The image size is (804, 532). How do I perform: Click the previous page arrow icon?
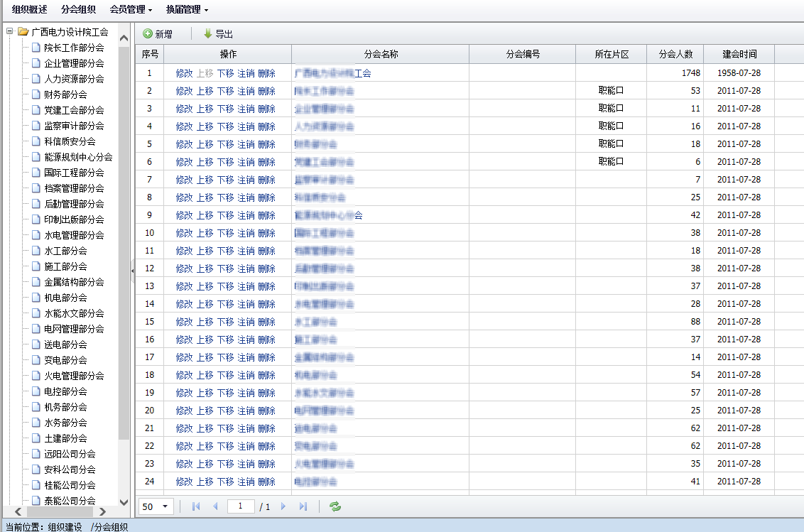[x=215, y=506]
